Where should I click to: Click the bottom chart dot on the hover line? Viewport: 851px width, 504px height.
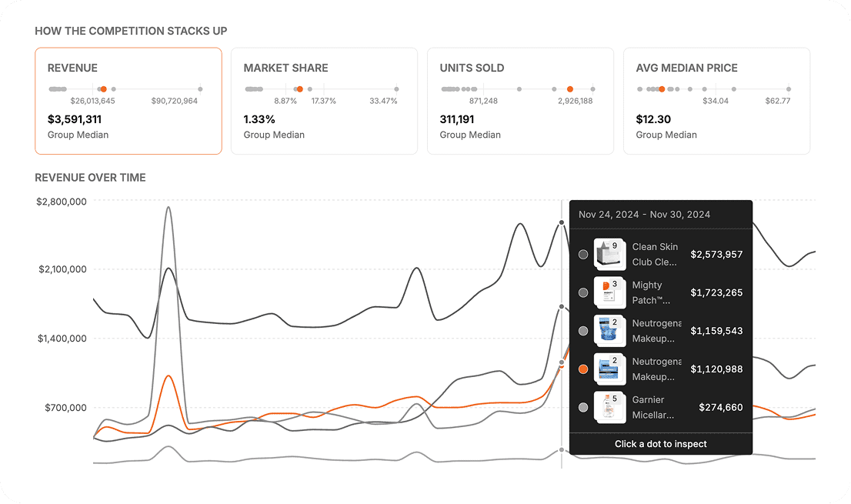(x=562, y=449)
